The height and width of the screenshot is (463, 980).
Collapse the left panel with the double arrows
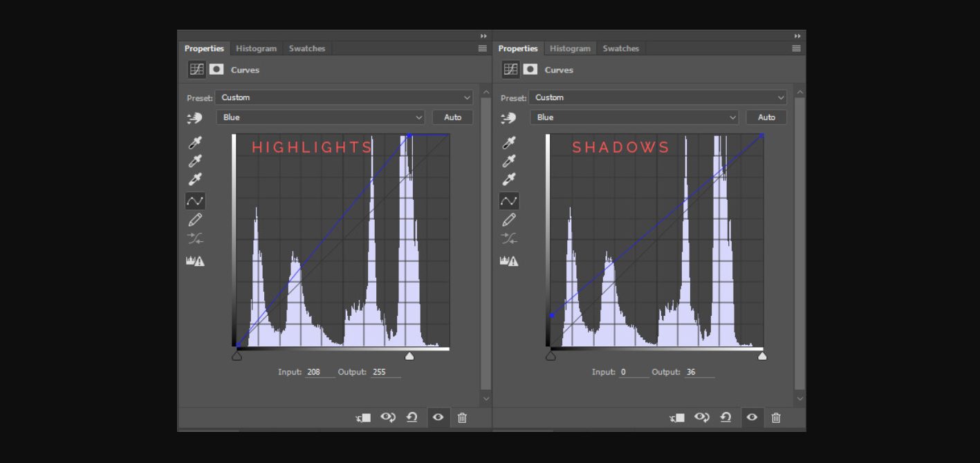click(483, 36)
